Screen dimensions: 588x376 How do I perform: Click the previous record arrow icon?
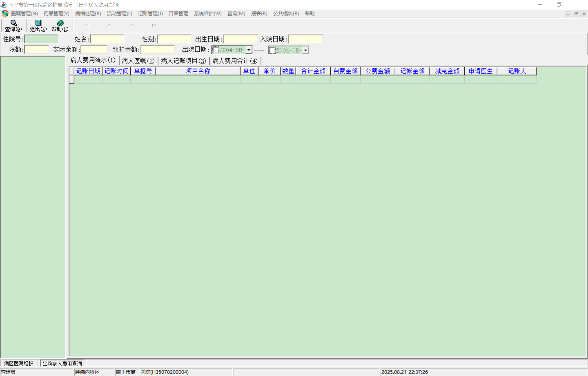pos(109,26)
